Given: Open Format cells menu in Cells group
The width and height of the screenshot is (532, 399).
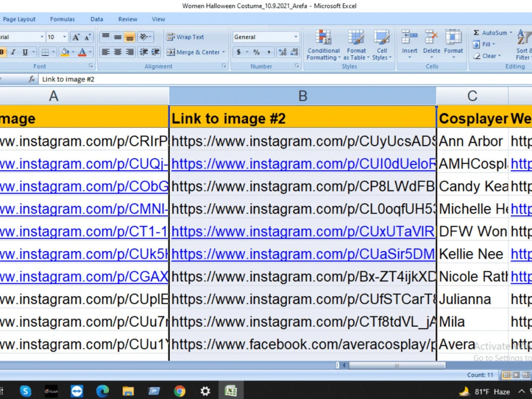Looking at the screenshot, I should coord(453,45).
